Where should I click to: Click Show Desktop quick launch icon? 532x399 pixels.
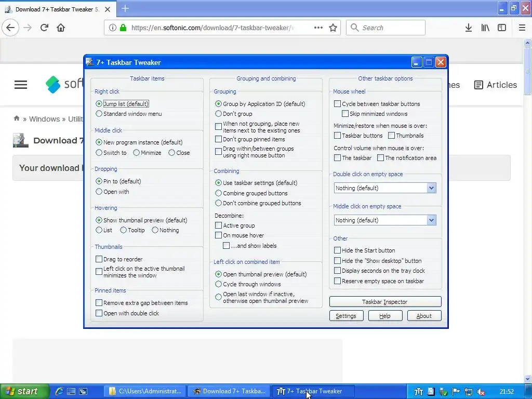coord(71,392)
